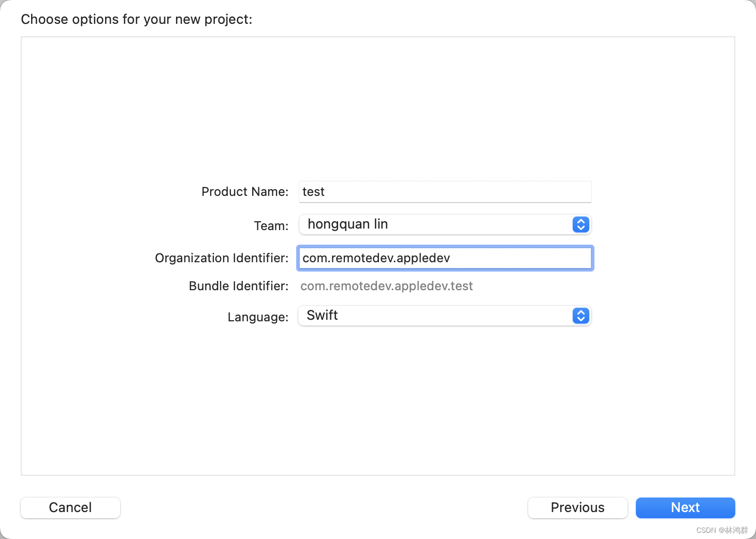Click the 'Swift' text in Language selector
This screenshot has width=756, height=539.
pyautogui.click(x=322, y=315)
